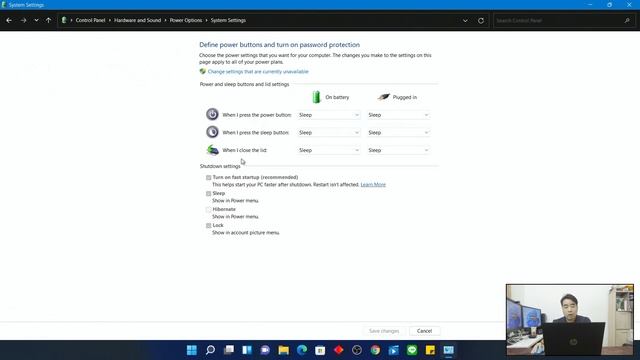Launch Google Chrome from taskbar
This screenshot has width=640, height=360.
(376, 350)
